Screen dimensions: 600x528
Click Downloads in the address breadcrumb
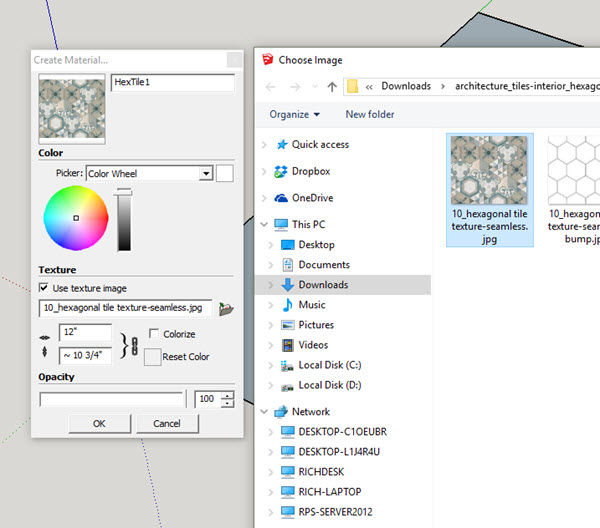pyautogui.click(x=406, y=86)
